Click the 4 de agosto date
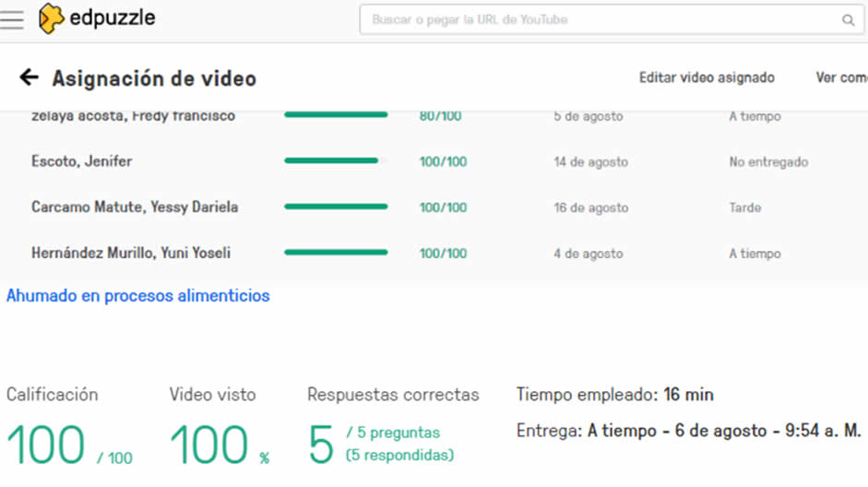 (588, 254)
